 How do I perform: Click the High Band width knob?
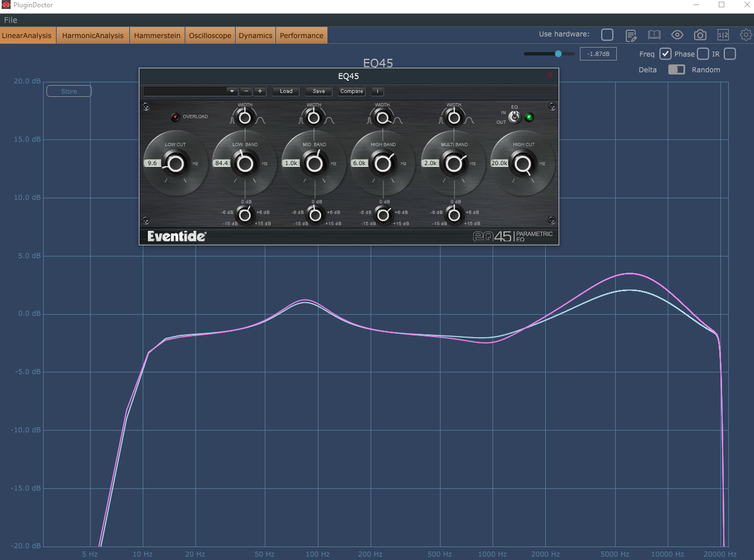click(383, 118)
